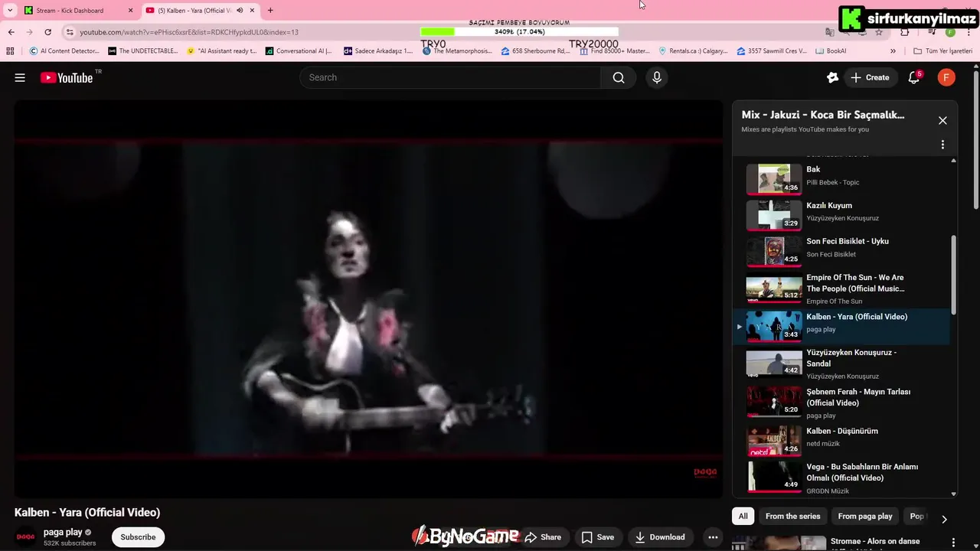
Task: Select the From paga play chip
Action: [864, 516]
